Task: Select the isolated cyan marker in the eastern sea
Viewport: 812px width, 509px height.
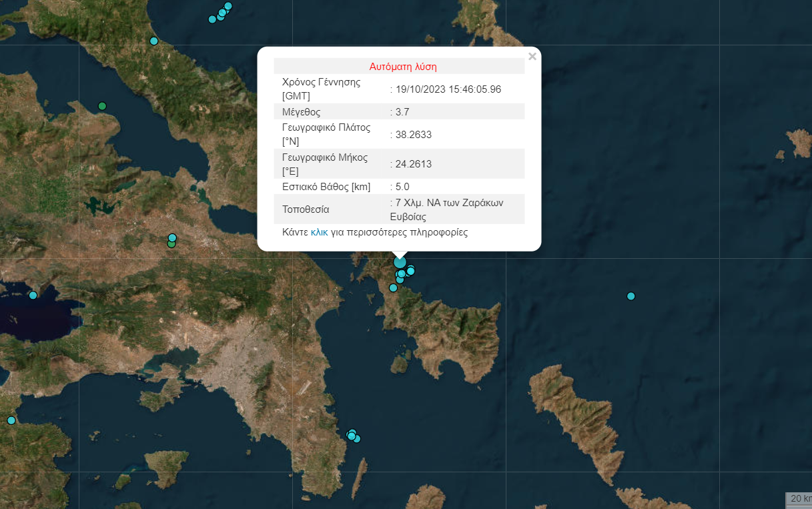Action: [x=631, y=296]
